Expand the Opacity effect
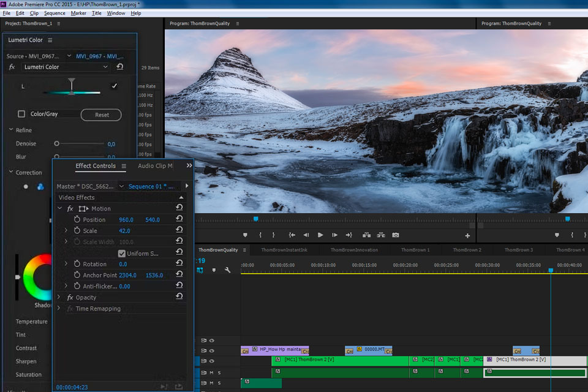 (x=59, y=297)
